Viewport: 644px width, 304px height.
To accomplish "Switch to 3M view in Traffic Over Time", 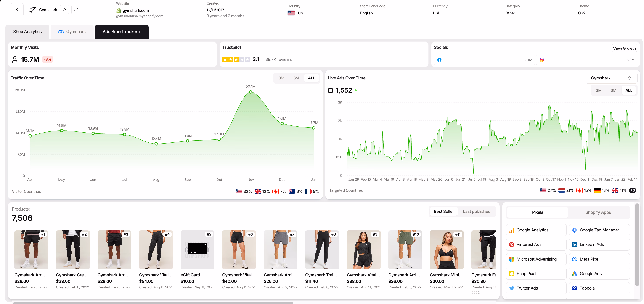I will coord(281,78).
